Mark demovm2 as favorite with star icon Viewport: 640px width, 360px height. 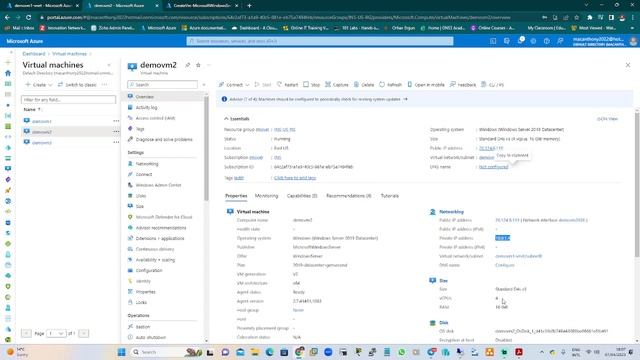point(198,65)
